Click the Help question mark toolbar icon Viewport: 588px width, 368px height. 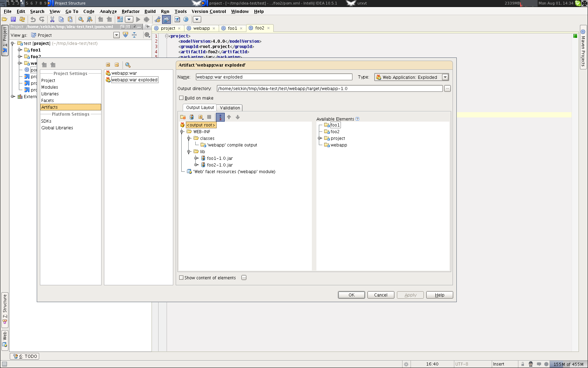pos(186,20)
